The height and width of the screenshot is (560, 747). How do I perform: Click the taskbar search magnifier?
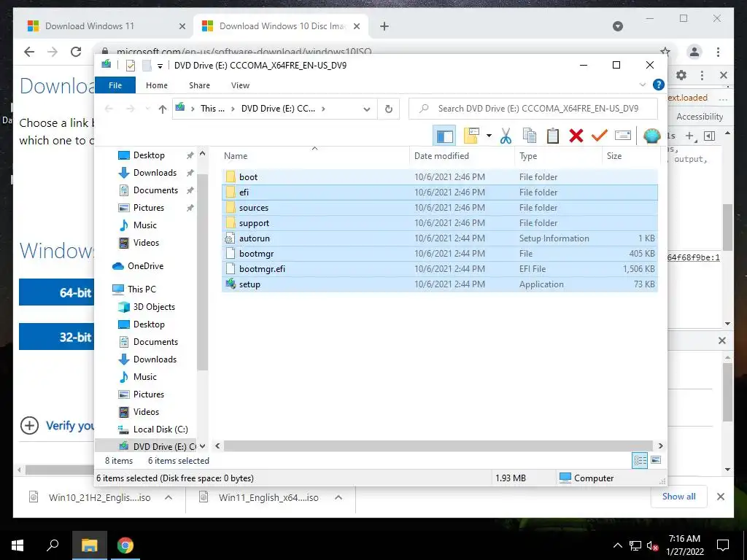click(x=53, y=545)
